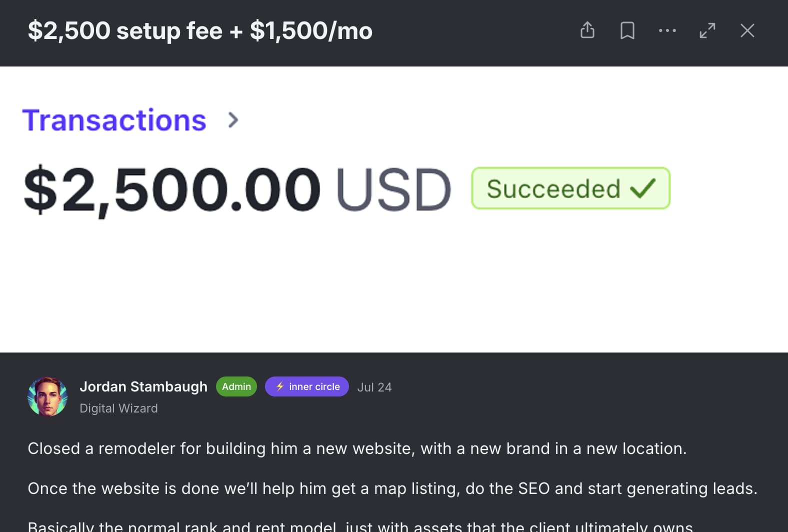The width and height of the screenshot is (788, 532).
Task: Click the share post icon
Action: 587,30
